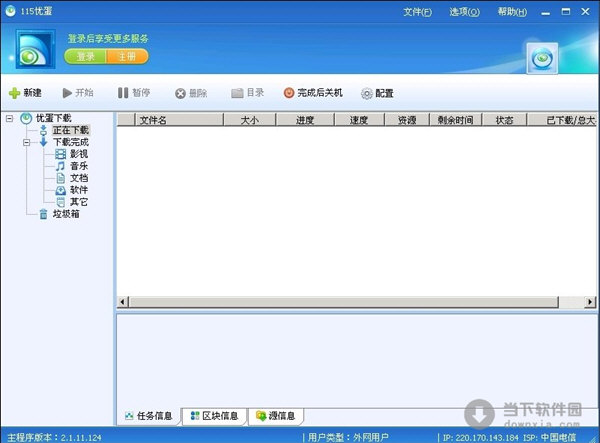The width and height of the screenshot is (600, 443).
Task: Click the 配置 gear icon
Action: click(x=367, y=93)
